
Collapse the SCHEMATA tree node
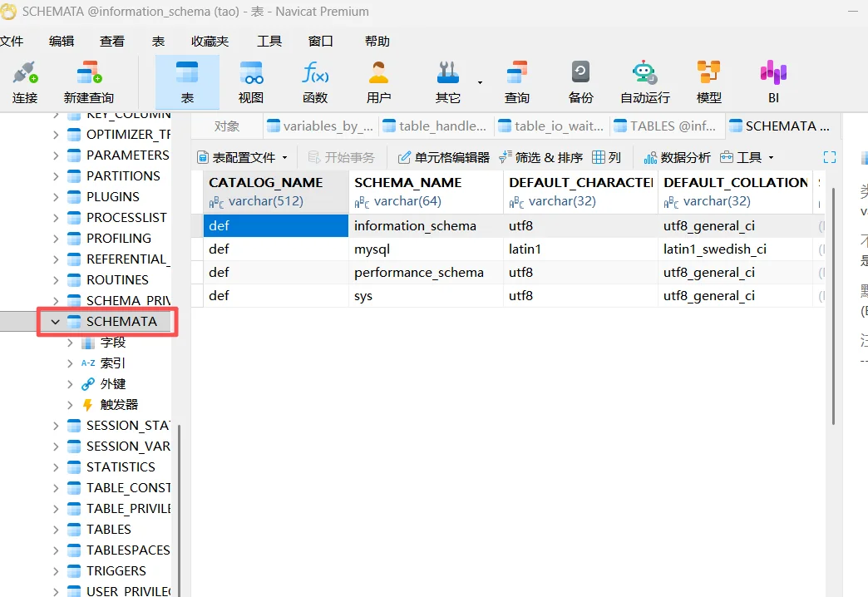56,322
